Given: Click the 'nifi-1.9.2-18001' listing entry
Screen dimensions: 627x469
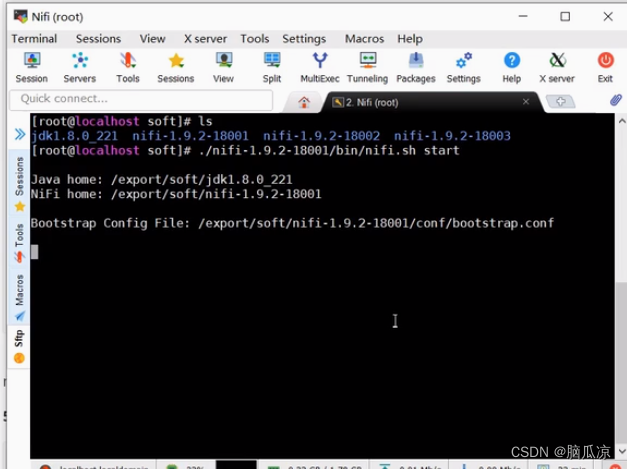Looking at the screenshot, I should 190,136.
